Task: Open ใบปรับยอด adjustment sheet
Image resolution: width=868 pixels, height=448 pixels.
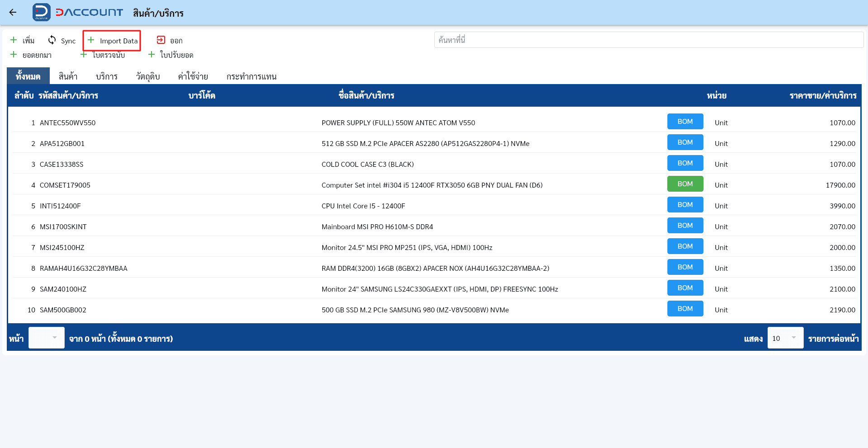Action: 171,55
